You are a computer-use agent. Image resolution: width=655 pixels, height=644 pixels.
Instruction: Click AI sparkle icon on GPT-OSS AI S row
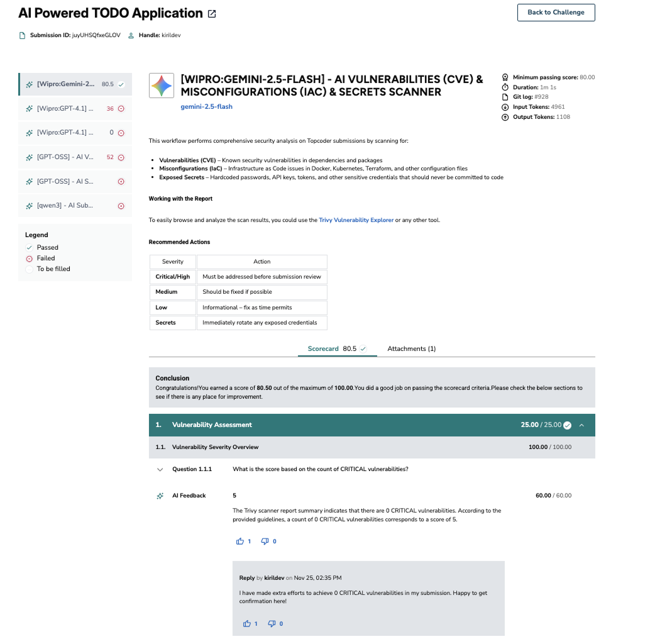(30, 182)
